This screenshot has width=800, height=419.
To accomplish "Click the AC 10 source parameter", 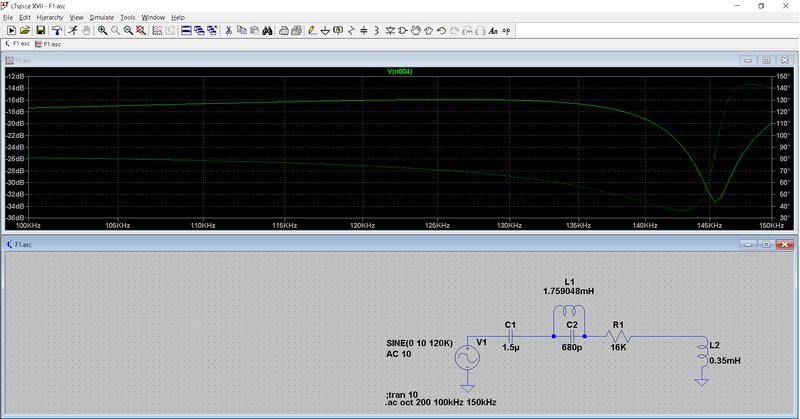I will [398, 354].
